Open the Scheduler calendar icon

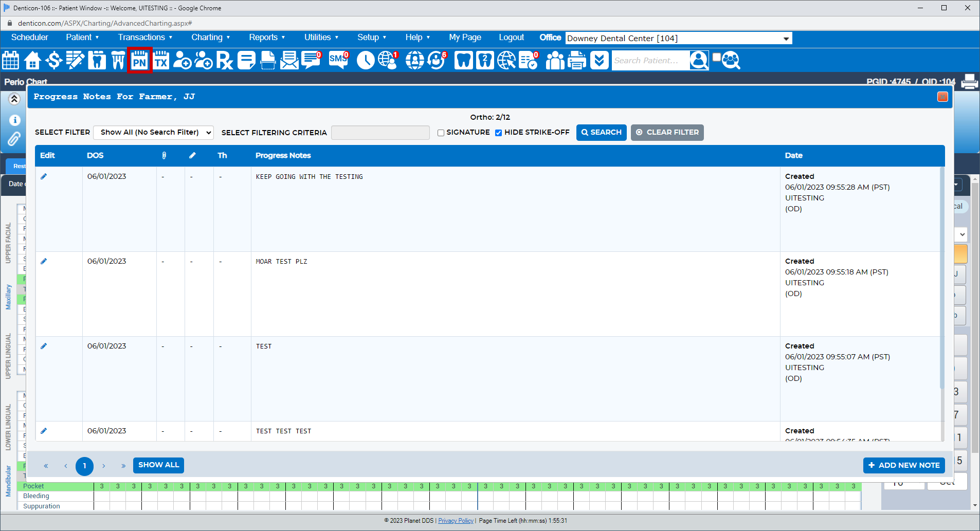[x=11, y=60]
